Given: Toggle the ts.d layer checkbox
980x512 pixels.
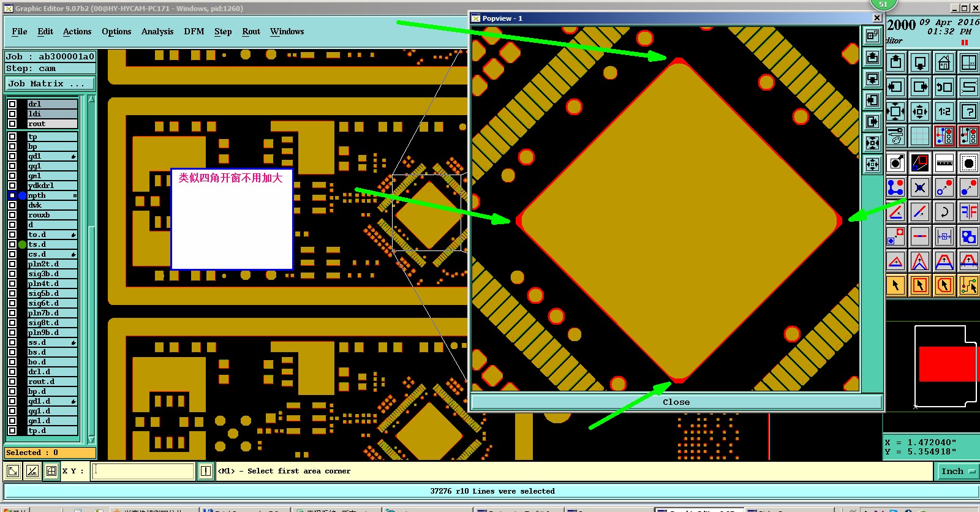Looking at the screenshot, I should pos(12,244).
